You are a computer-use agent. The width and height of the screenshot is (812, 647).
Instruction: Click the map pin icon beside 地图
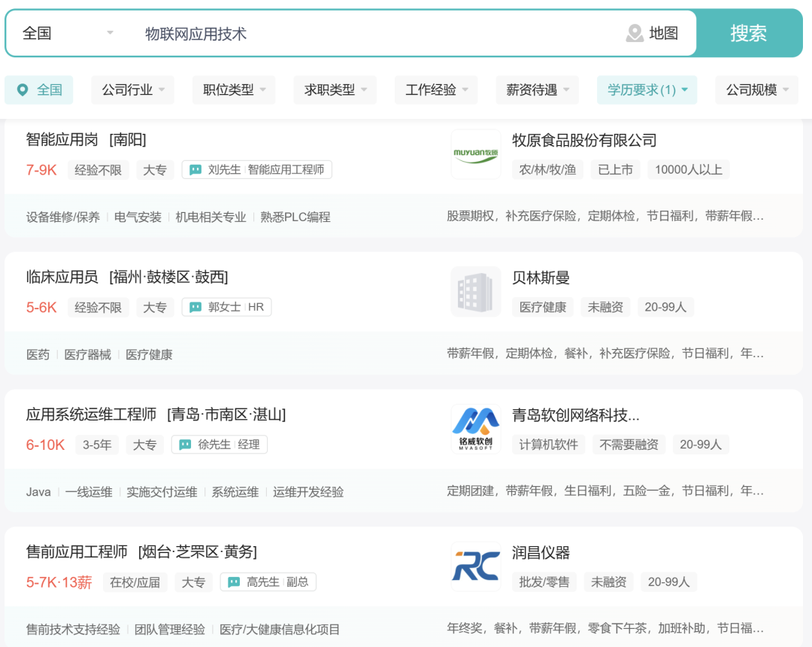pyautogui.click(x=635, y=33)
